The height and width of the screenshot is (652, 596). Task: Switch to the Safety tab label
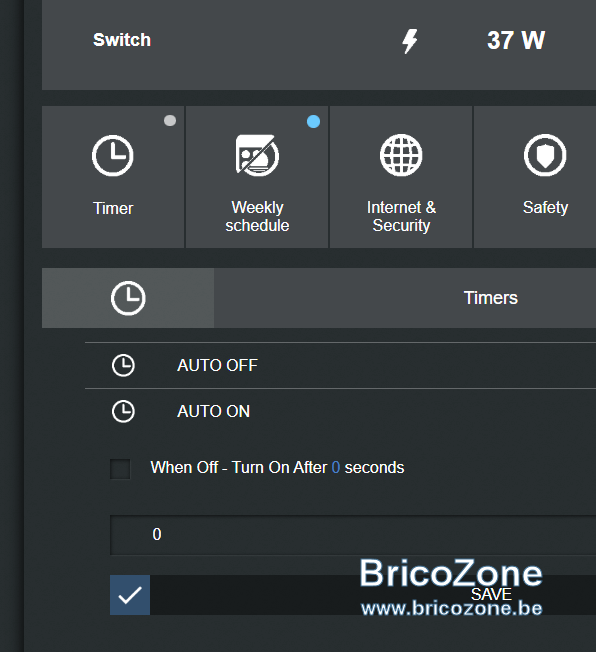click(545, 207)
